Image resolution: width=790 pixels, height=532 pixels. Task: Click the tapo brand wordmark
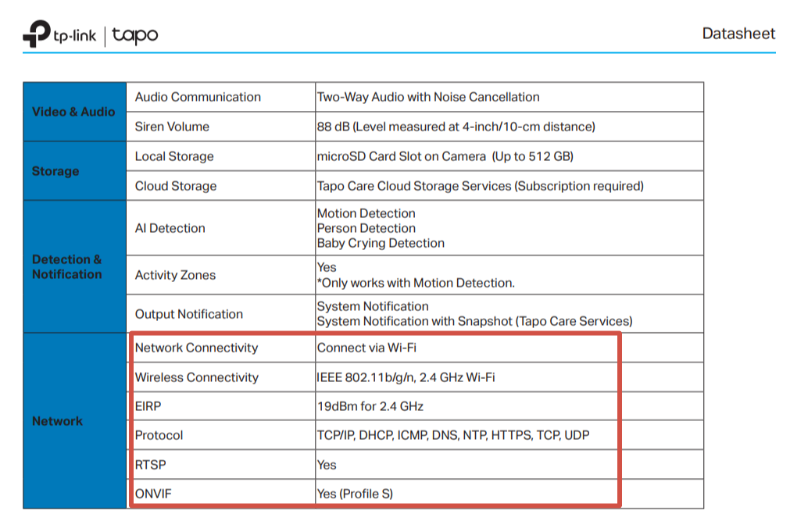click(x=135, y=35)
